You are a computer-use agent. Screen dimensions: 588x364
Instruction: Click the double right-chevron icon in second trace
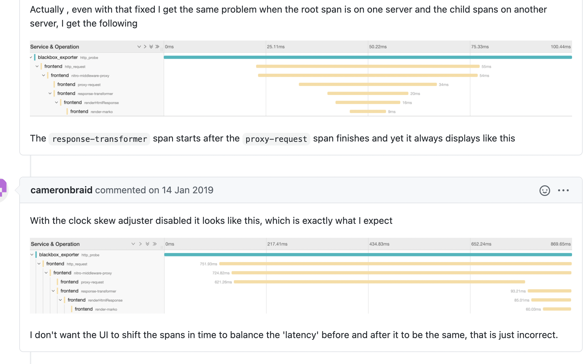[x=154, y=244]
